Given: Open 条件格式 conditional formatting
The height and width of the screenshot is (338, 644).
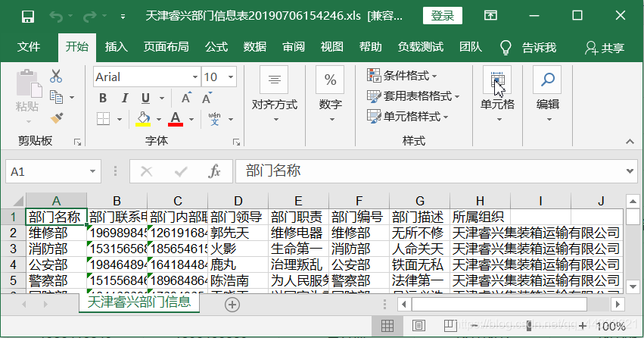Looking at the screenshot, I should (402, 76).
